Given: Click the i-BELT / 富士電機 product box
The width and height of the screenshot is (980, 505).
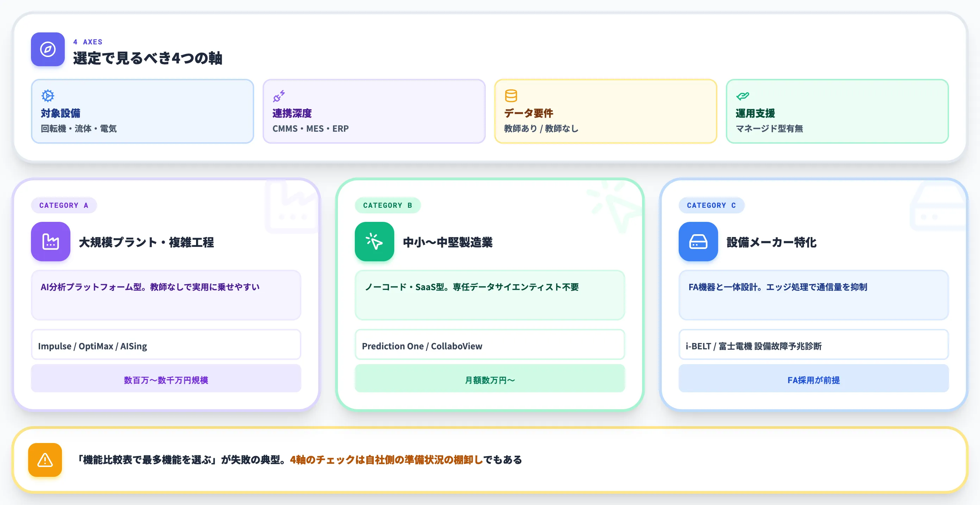Looking at the screenshot, I should [x=813, y=345].
